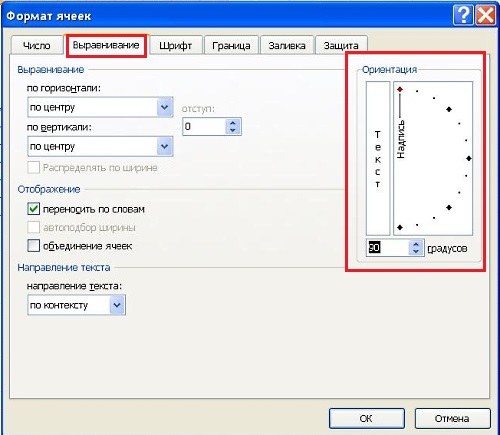Switch to the Шрифт tab
The width and height of the screenshot is (500, 435).
pos(176,45)
